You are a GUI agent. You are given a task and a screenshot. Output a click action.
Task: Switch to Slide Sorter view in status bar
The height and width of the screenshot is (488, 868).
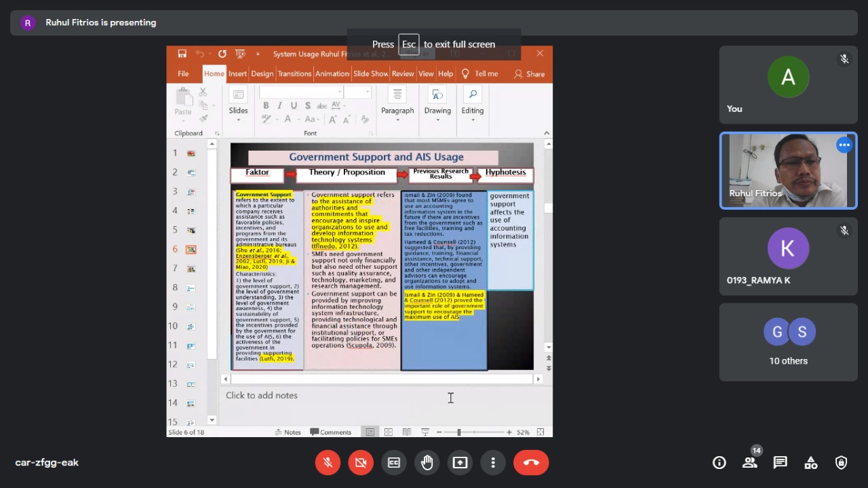(x=388, y=432)
